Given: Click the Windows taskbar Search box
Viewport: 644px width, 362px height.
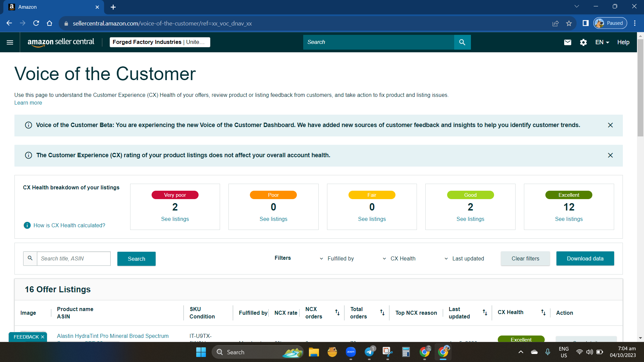Looking at the screenshot, I should tap(257, 352).
